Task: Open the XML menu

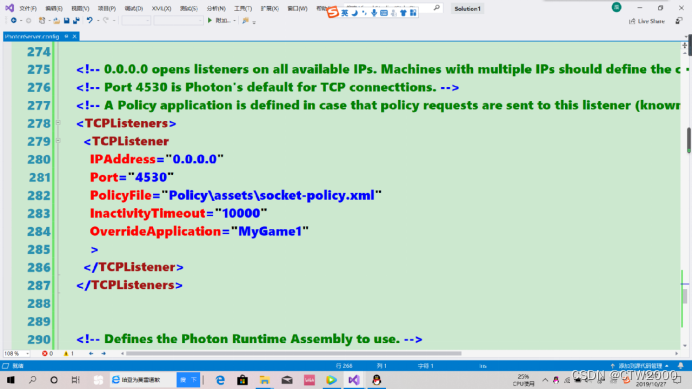Action: click(x=161, y=8)
